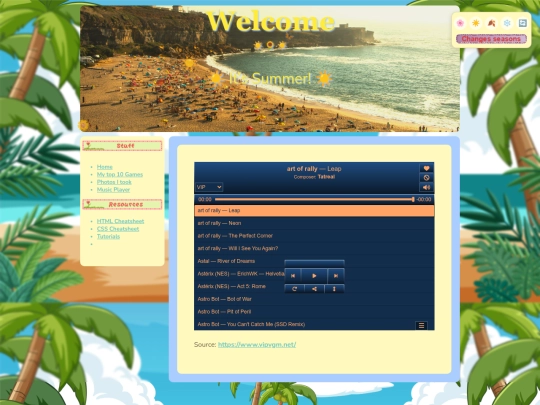Select track 'Astro Bot — Pit of Peril'
This screenshot has width=540, height=405.
pyautogui.click(x=314, y=312)
